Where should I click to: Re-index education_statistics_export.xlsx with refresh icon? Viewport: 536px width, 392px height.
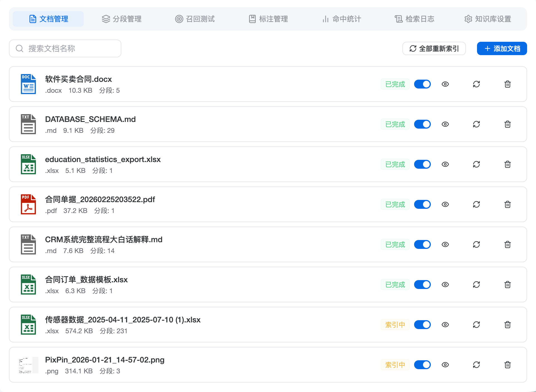click(476, 164)
